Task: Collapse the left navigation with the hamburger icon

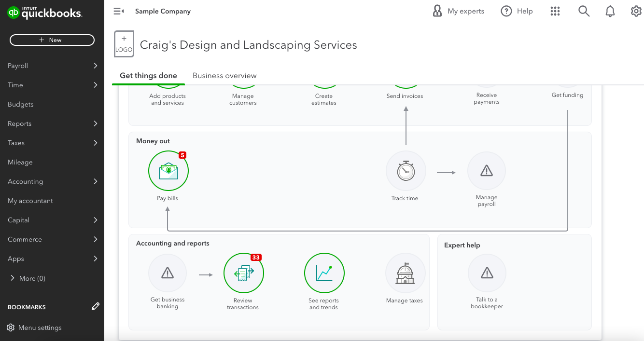Action: [x=118, y=11]
